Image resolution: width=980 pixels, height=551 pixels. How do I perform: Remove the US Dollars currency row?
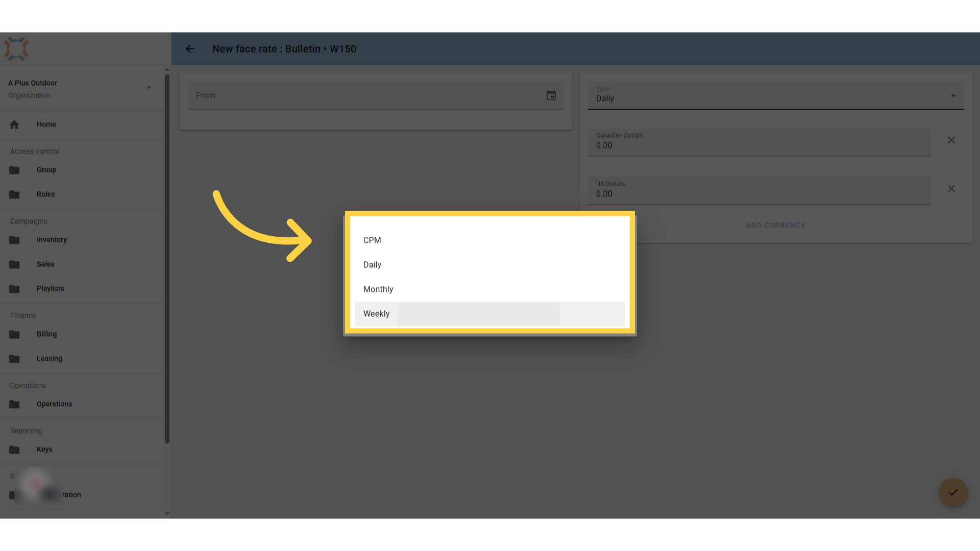951,189
